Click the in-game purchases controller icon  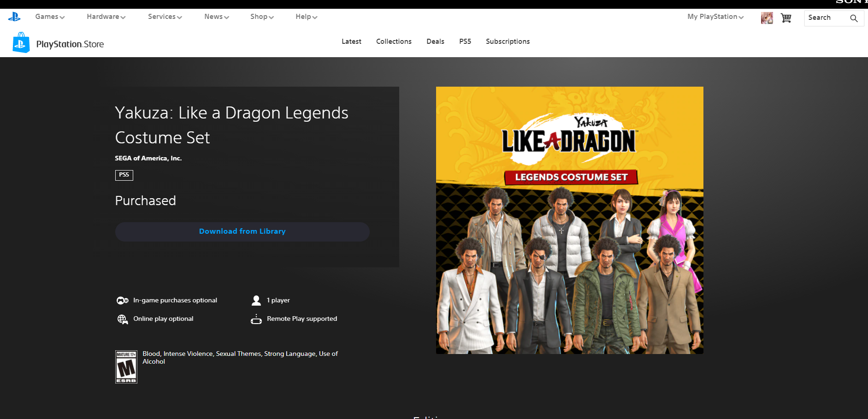[x=122, y=301]
